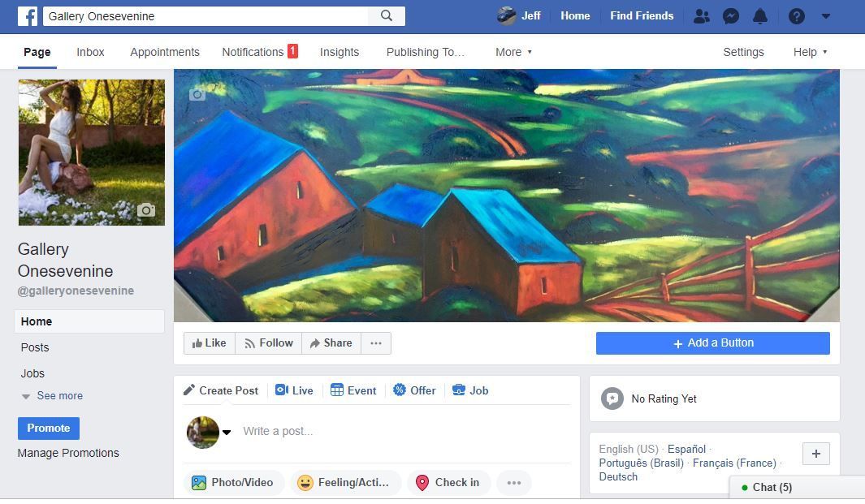Viewport: 865px width, 504px height.
Task: Open the Quick Help question mark icon
Action: tap(796, 16)
